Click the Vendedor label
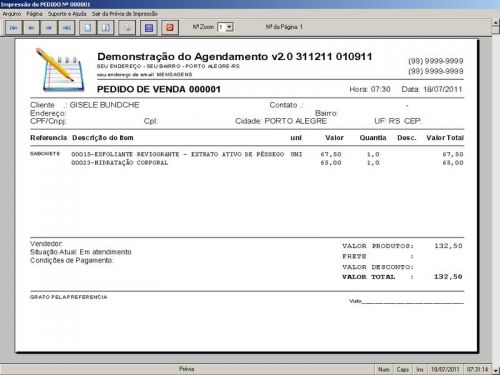 click(x=46, y=244)
